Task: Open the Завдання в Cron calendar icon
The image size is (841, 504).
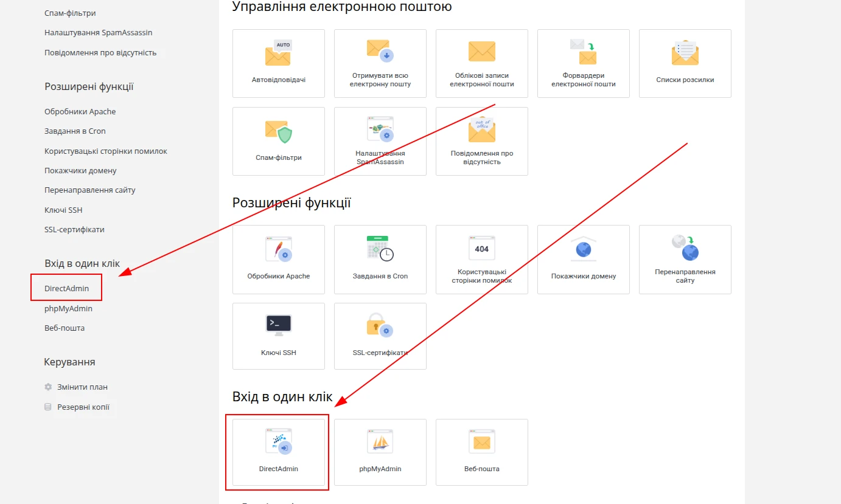Action: point(380,249)
